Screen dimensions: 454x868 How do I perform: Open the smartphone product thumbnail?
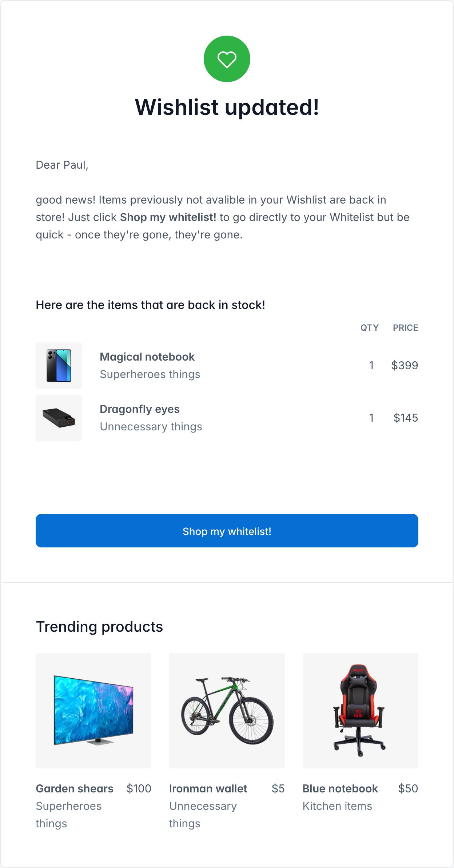pos(59,366)
